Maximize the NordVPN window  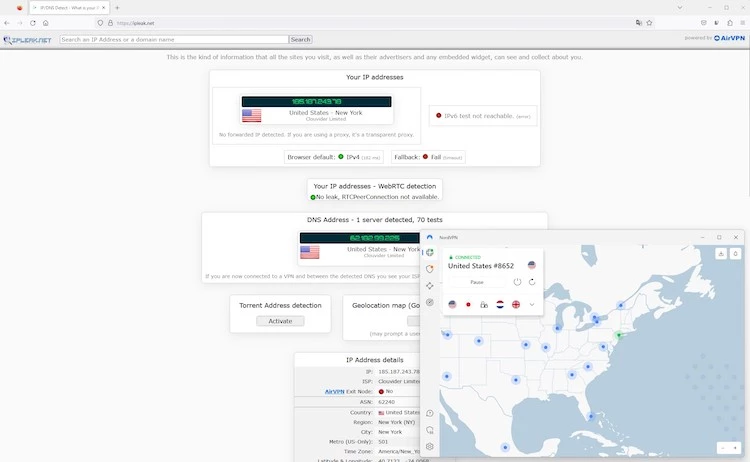click(719, 237)
